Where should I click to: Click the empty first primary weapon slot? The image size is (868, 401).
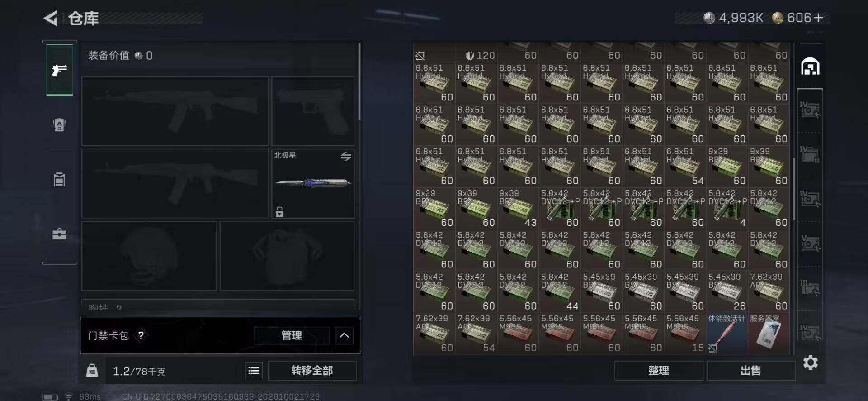click(x=175, y=111)
